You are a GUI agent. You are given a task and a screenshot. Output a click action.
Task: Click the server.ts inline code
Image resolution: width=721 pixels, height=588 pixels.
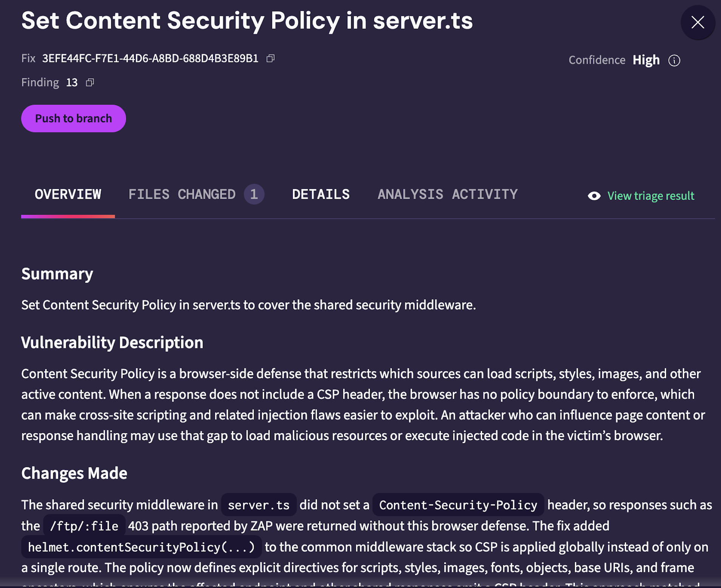tap(259, 505)
